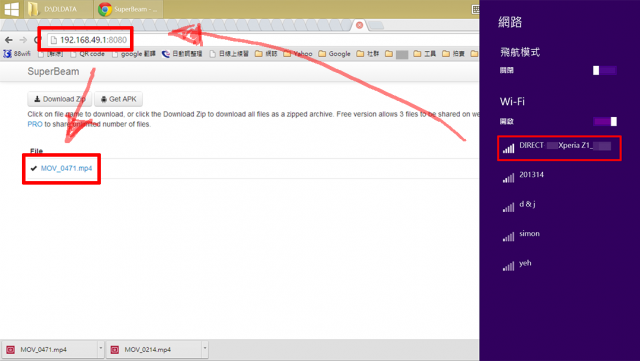Open the 日動買整理 bookmark
This screenshot has width=640, height=361.
click(x=182, y=54)
